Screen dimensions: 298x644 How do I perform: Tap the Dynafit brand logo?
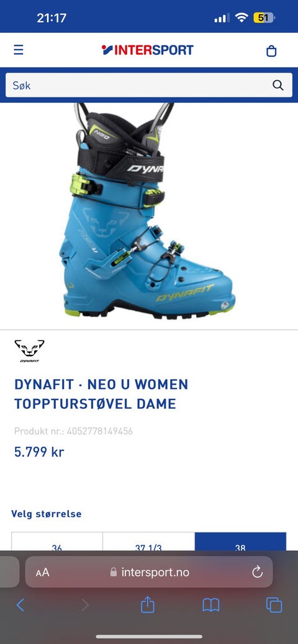pos(30,351)
